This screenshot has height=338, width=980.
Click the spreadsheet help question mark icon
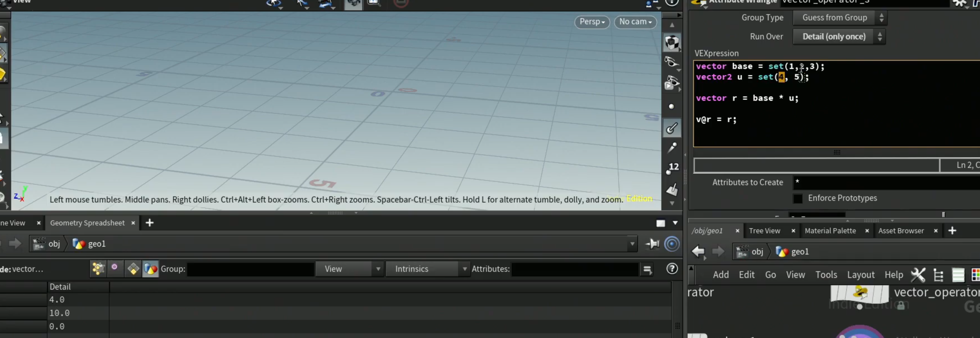coord(672,269)
